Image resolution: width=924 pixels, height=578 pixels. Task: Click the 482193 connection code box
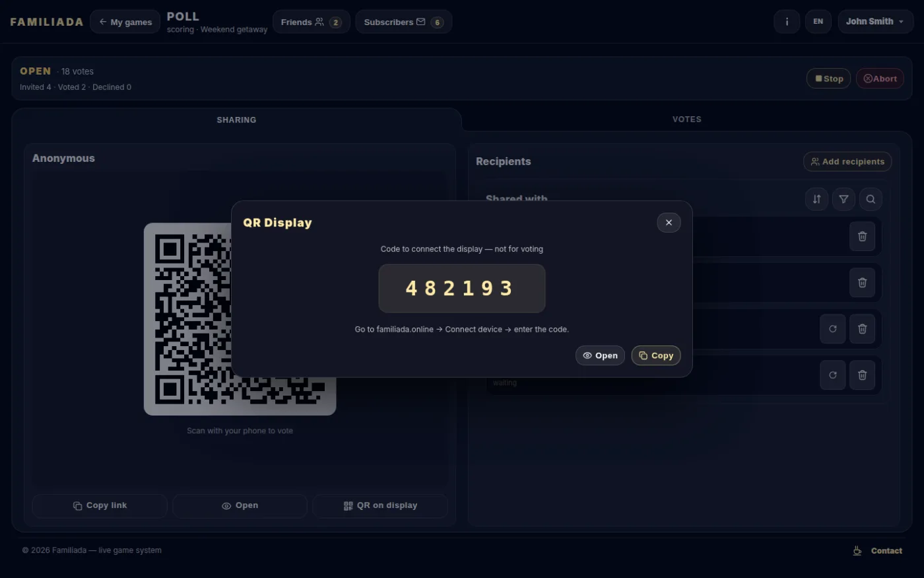click(x=462, y=288)
